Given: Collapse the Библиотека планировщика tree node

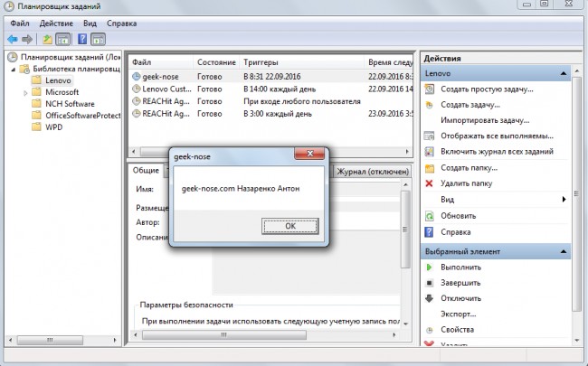Looking at the screenshot, I should click(x=12, y=69).
